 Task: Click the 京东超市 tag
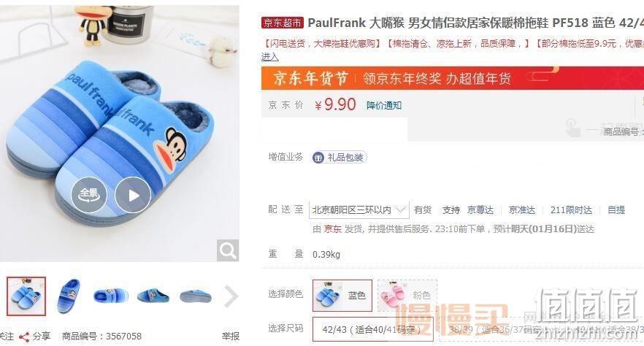pyautogui.click(x=282, y=23)
